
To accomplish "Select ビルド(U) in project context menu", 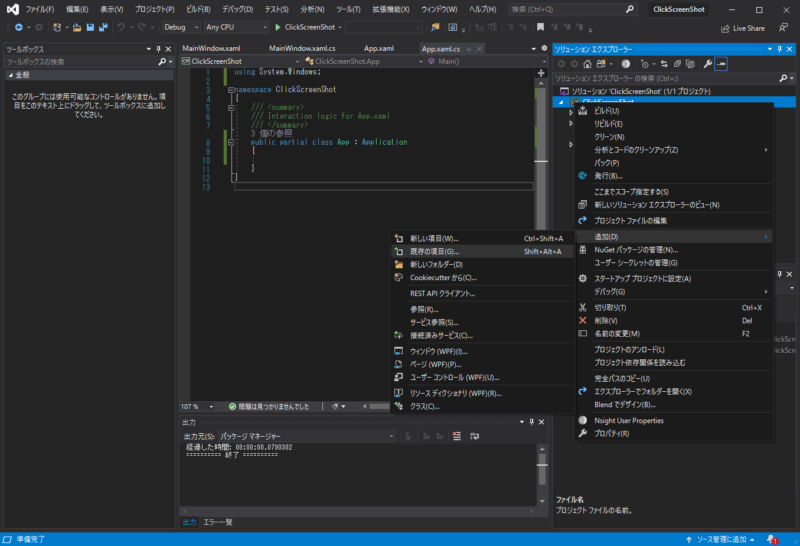I will (x=674, y=111).
